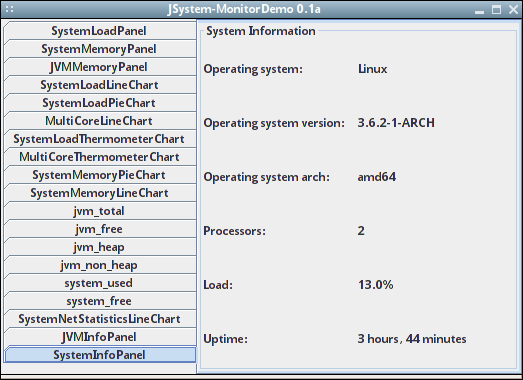This screenshot has width=523, height=380.
Task: Select the highlighted SystemInfoPanel tab
Action: (100, 355)
